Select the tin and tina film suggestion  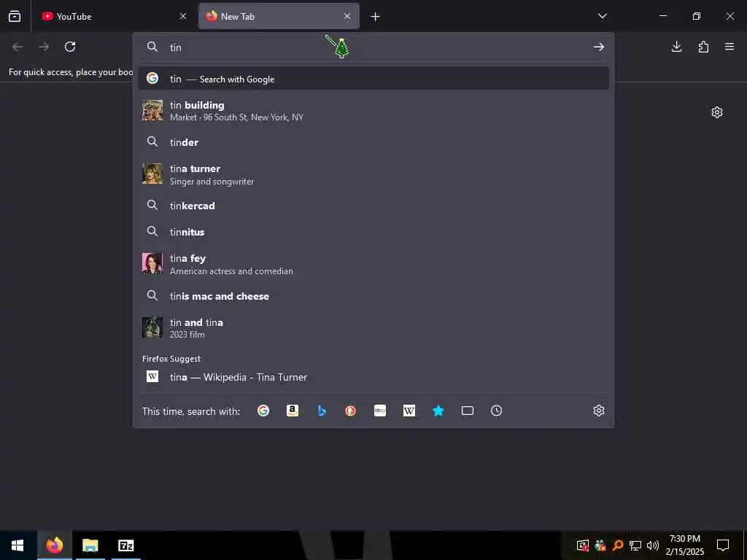373,327
